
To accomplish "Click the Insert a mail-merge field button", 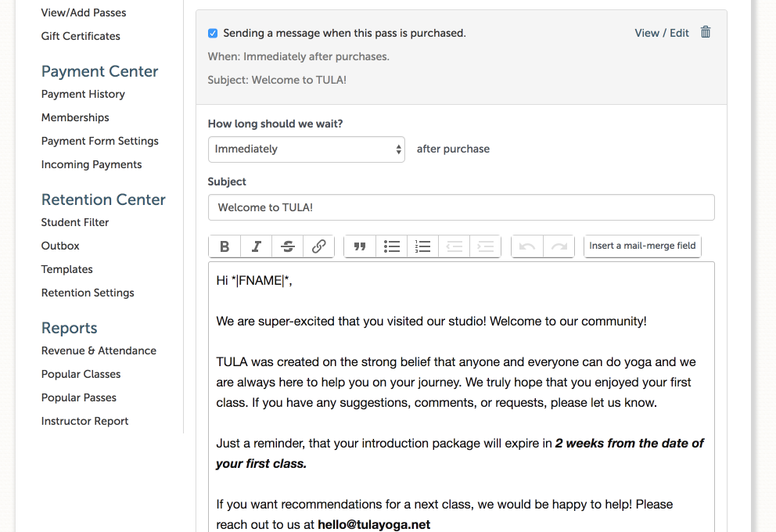I will (x=642, y=246).
